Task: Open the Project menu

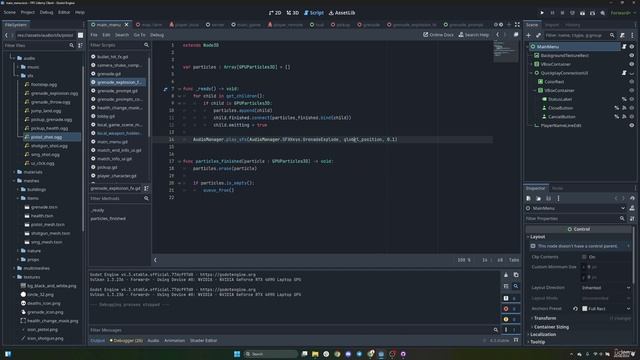Action: tap(28, 12)
